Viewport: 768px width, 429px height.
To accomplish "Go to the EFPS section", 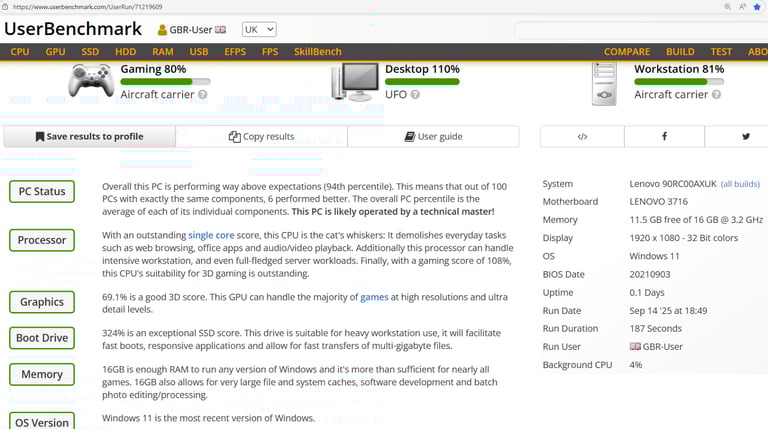I will click(x=235, y=52).
